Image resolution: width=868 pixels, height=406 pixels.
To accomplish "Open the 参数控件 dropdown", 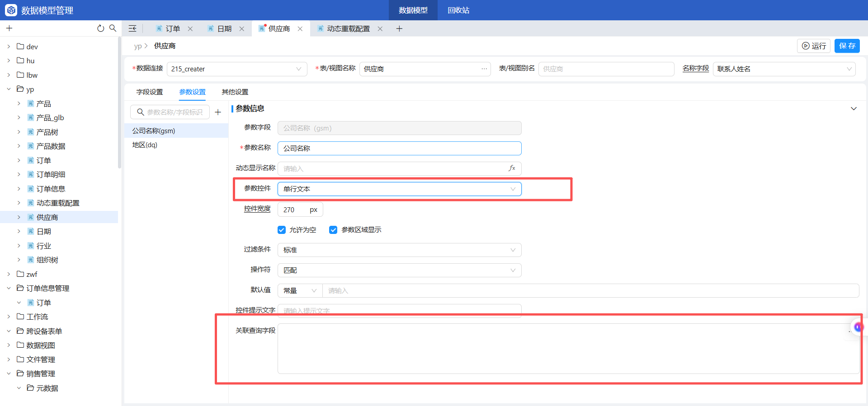I will [400, 189].
